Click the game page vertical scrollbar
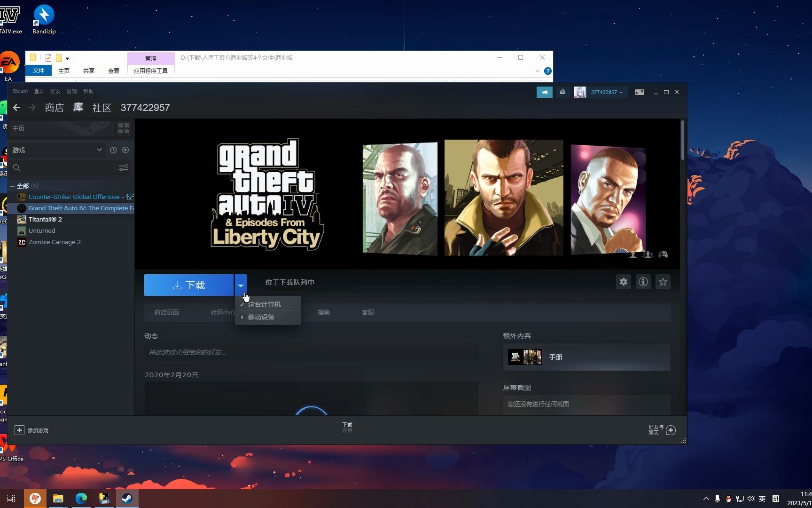The width and height of the screenshot is (812, 508). pos(683,140)
